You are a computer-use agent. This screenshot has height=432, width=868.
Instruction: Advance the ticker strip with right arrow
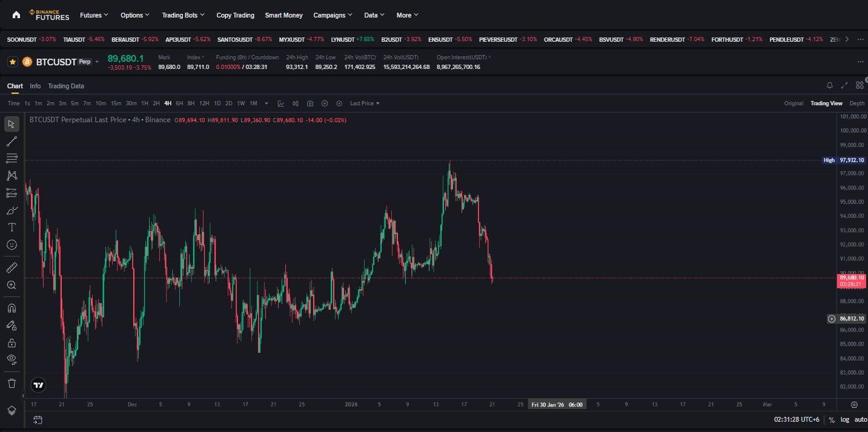click(847, 39)
